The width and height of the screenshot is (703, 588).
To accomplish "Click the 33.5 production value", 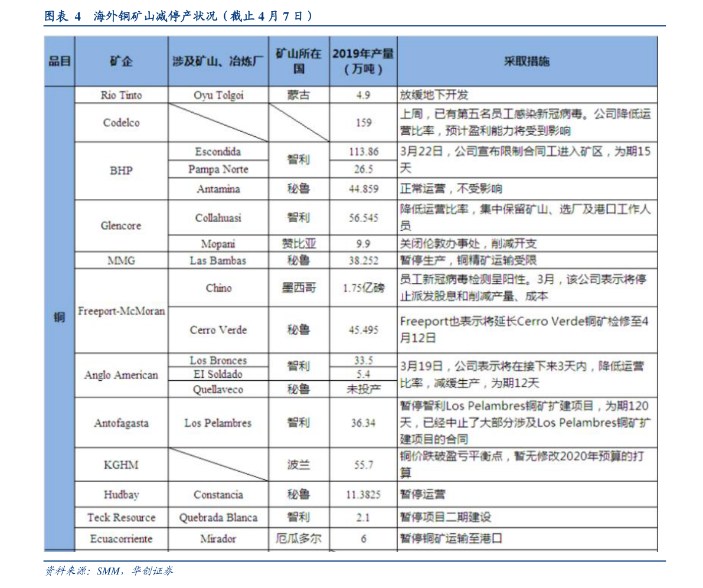I will 363,360.
